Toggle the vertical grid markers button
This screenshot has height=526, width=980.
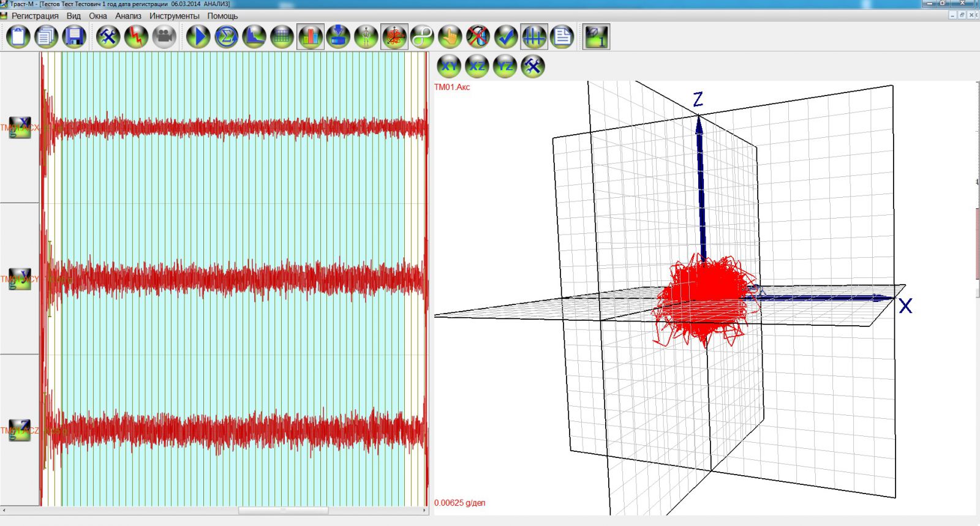(x=533, y=37)
